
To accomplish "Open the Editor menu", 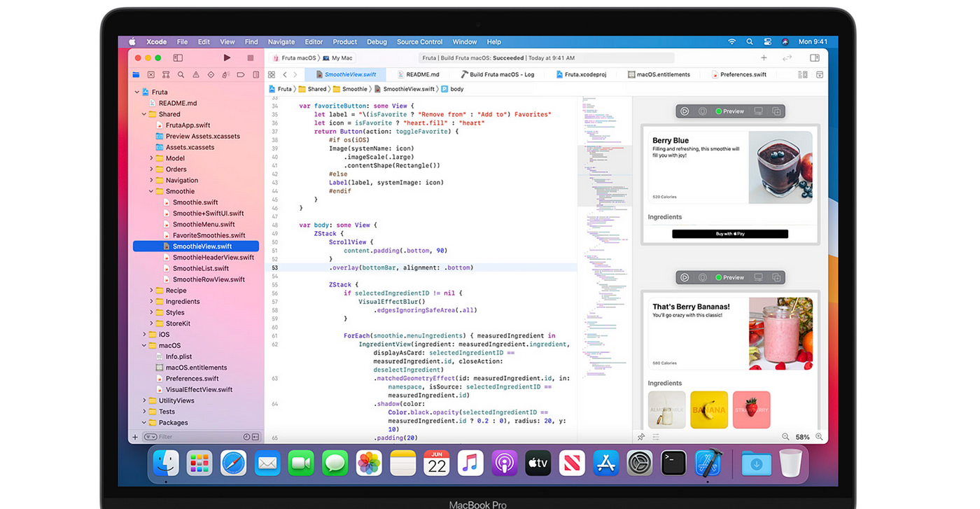I will 314,42.
